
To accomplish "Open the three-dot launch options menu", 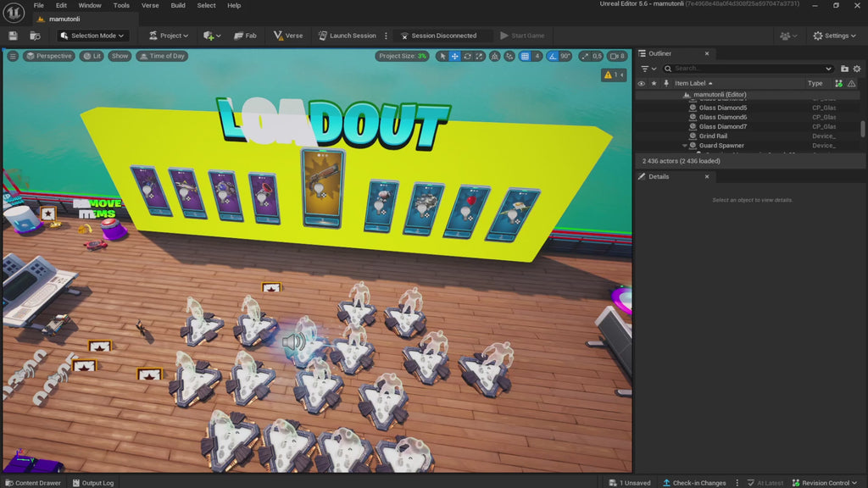I will point(386,36).
